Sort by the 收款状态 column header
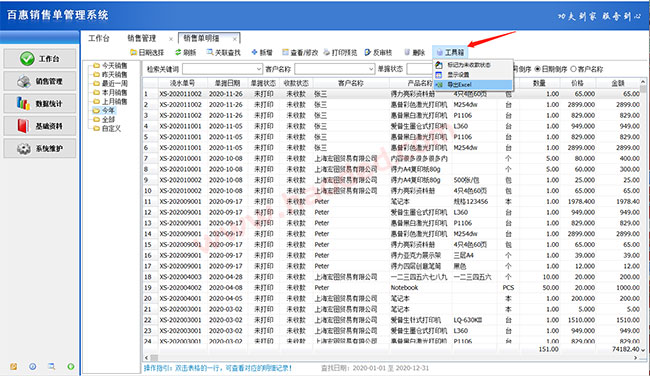Image resolution: width=650 pixels, height=376 pixels. [296, 83]
